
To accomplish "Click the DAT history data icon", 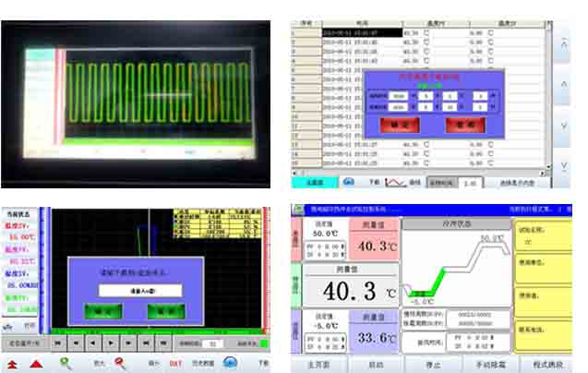I will point(174,363).
